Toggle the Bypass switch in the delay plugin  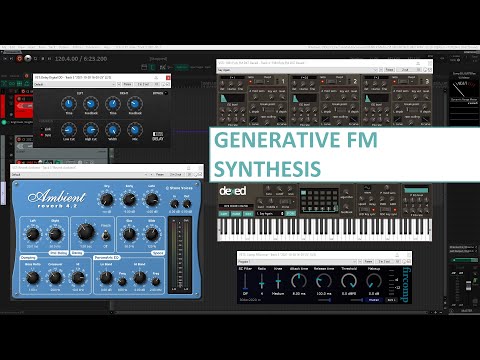(166, 93)
